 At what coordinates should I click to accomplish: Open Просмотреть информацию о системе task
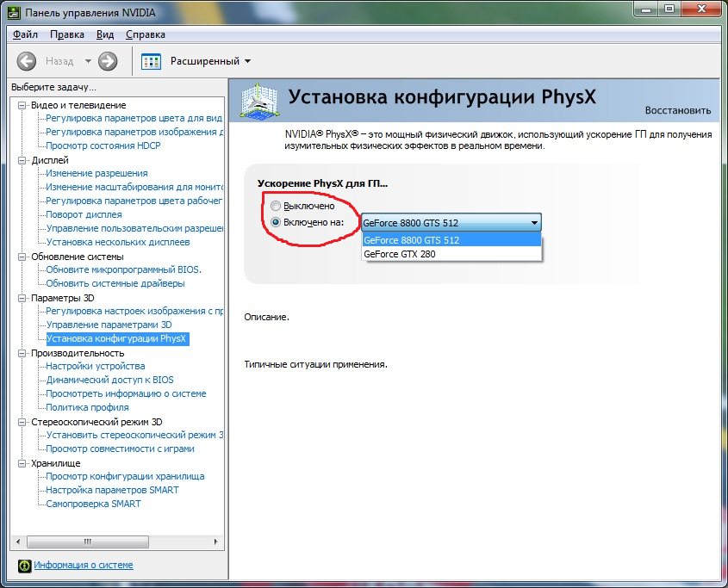(126, 393)
